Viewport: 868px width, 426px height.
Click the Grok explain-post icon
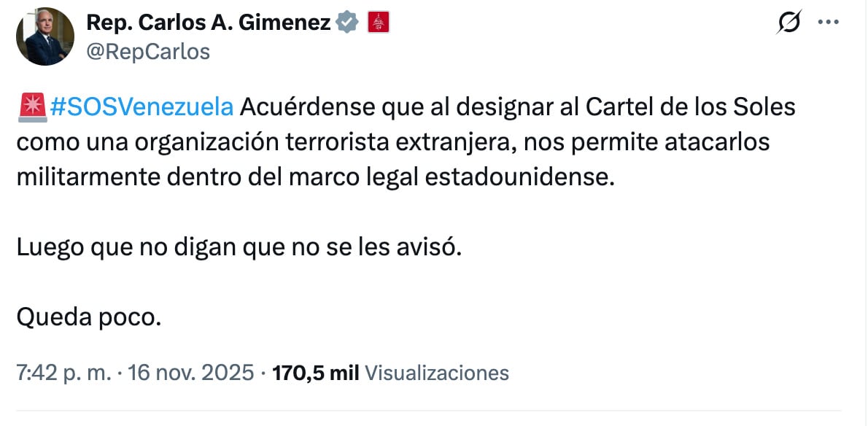788,23
